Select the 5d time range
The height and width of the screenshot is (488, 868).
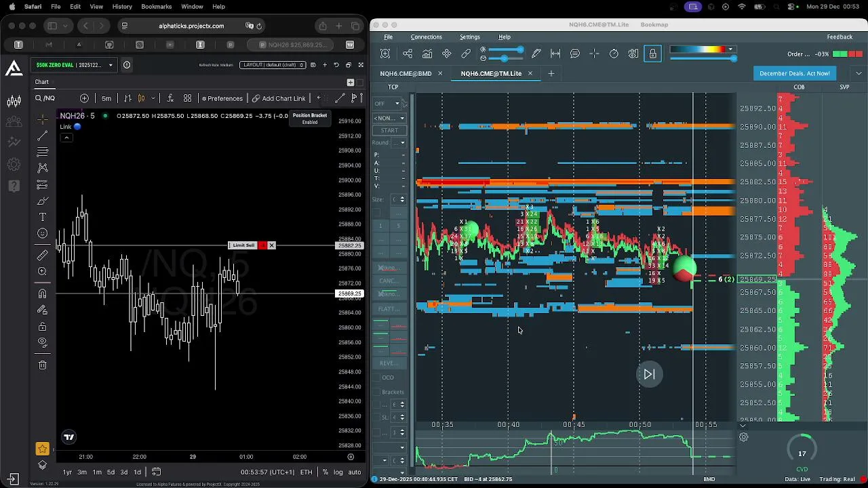[x=111, y=472]
